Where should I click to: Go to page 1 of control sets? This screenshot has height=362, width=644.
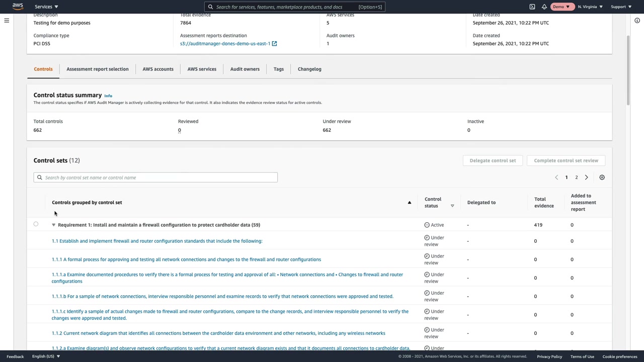click(x=567, y=177)
